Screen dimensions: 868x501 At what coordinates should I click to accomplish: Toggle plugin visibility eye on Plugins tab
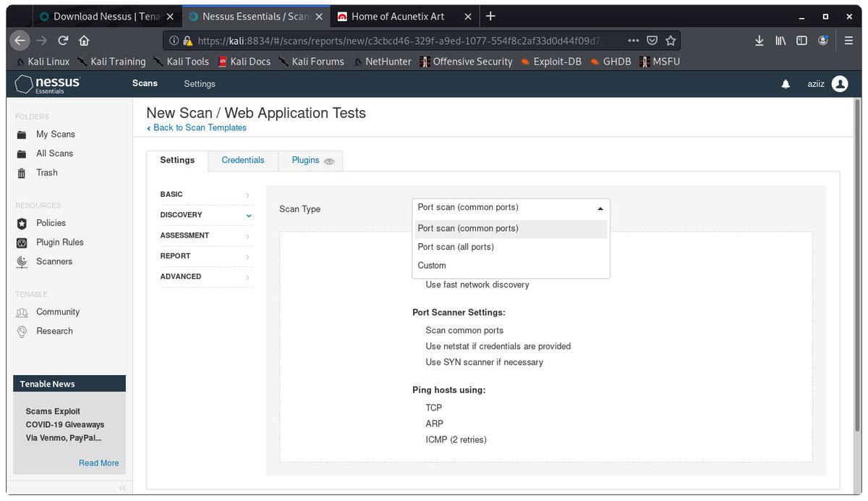point(329,161)
